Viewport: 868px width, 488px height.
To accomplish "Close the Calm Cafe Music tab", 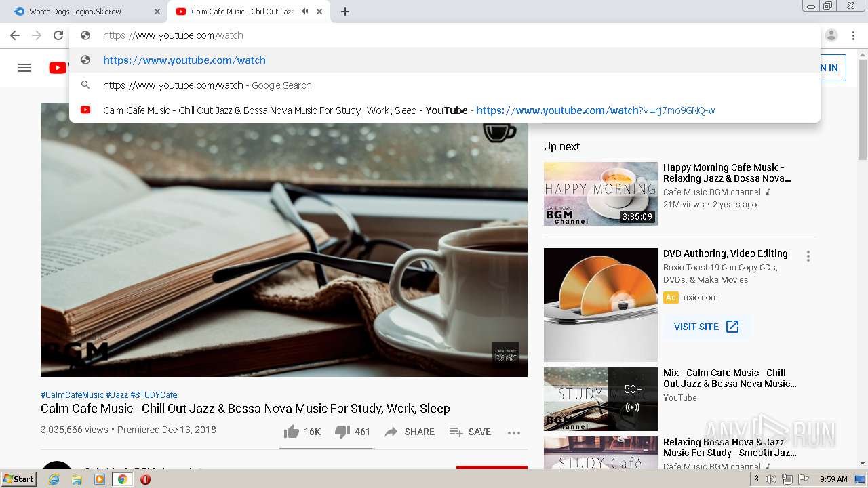I will click(x=319, y=12).
